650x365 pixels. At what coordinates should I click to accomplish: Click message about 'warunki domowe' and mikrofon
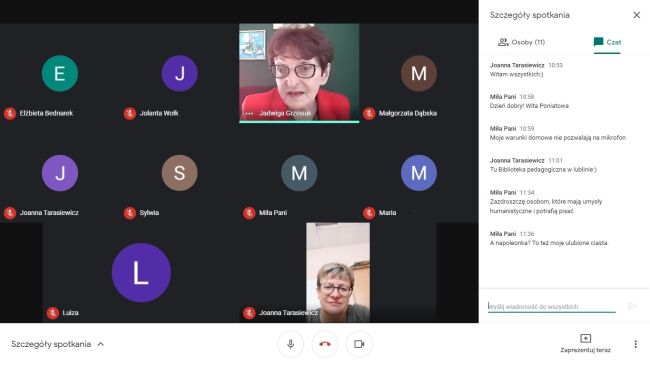click(558, 138)
